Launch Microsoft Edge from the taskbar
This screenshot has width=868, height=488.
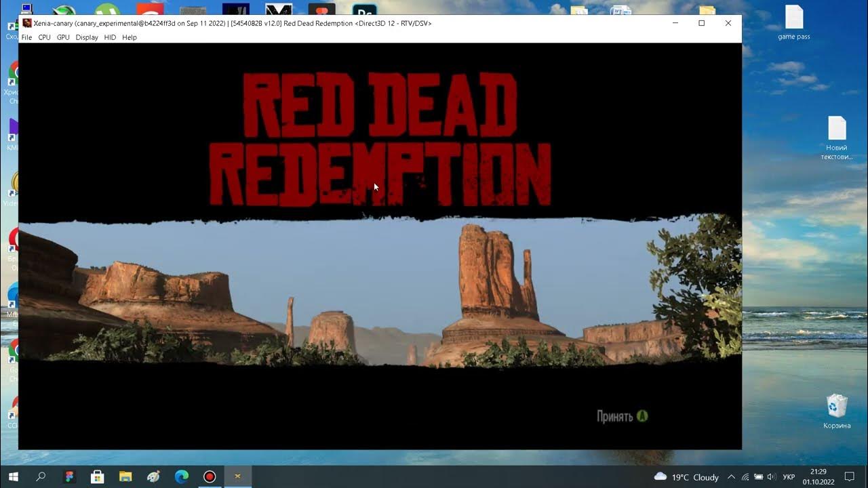[181, 476]
